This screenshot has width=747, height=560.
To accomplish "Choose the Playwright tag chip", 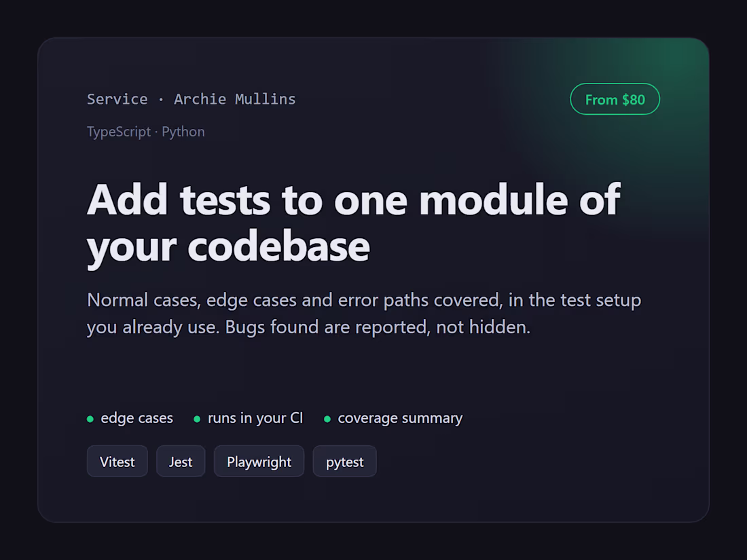I will (259, 462).
